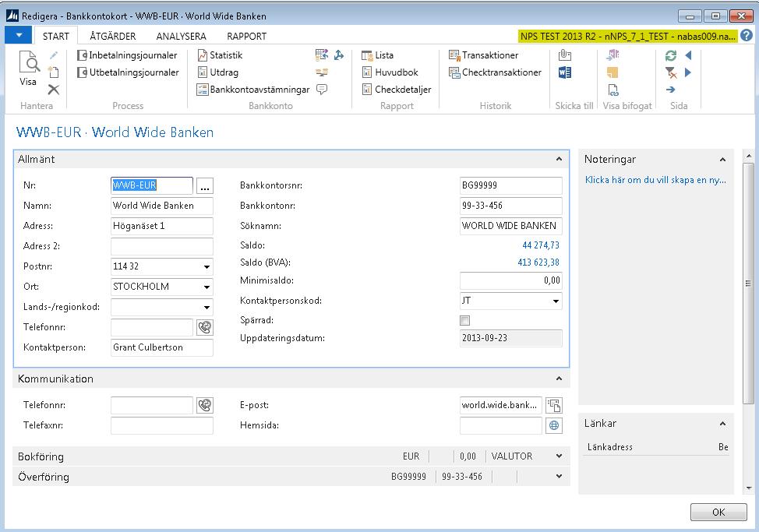
Task: Open the Kontaktpersonskod dropdown
Action: pyautogui.click(x=556, y=301)
